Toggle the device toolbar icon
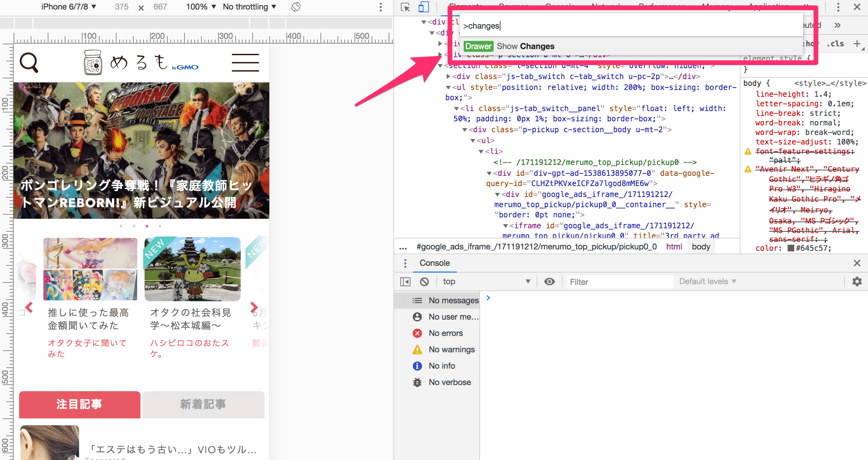 (x=423, y=7)
